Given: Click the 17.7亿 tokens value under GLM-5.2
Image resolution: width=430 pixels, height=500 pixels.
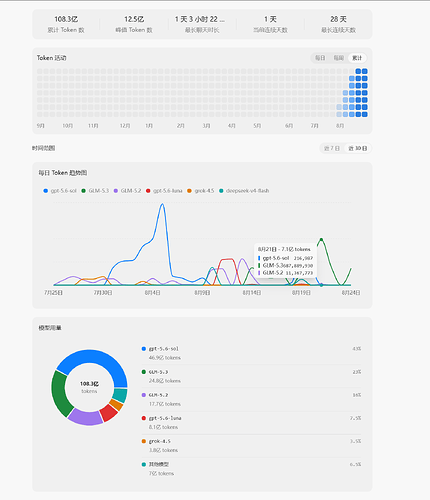Looking at the screenshot, I should pyautogui.click(x=165, y=404).
